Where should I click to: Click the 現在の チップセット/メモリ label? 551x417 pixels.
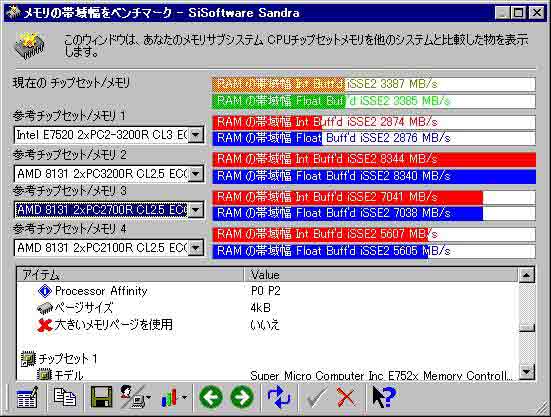tap(71, 83)
